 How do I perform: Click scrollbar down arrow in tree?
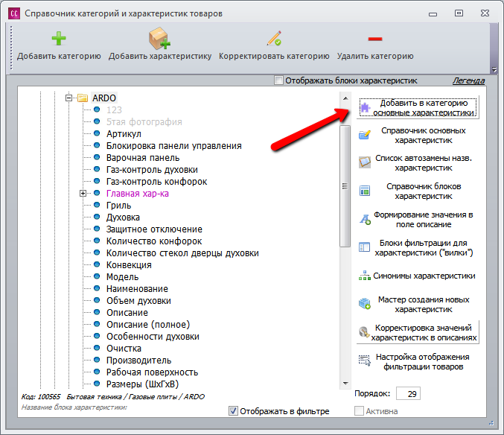(x=345, y=384)
